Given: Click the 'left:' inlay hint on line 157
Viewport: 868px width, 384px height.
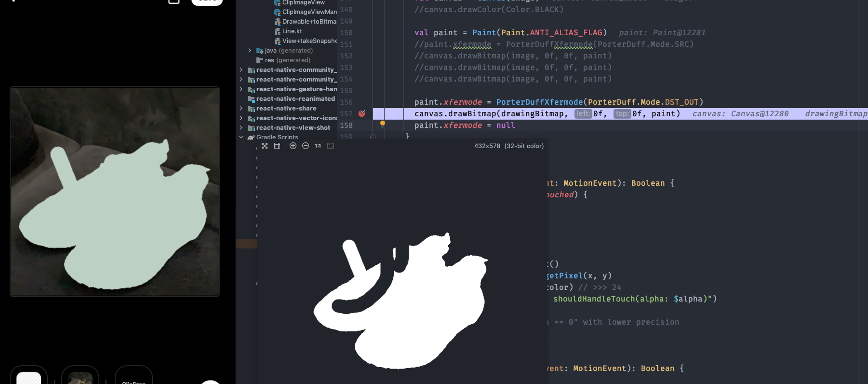Looking at the screenshot, I should pos(583,113).
